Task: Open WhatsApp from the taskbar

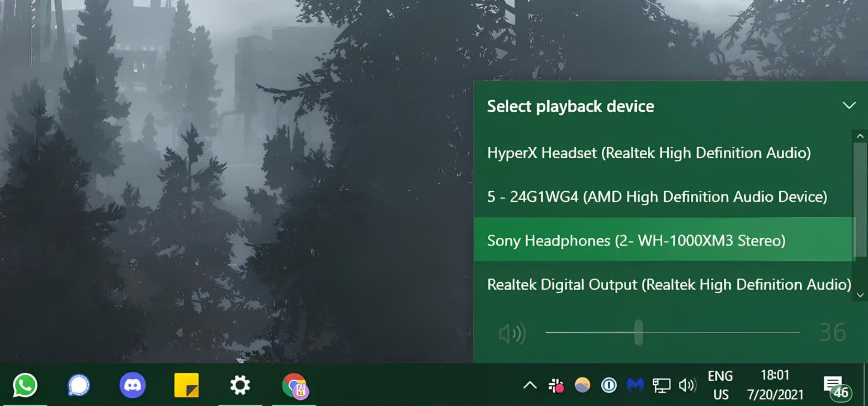Action: tap(25, 385)
